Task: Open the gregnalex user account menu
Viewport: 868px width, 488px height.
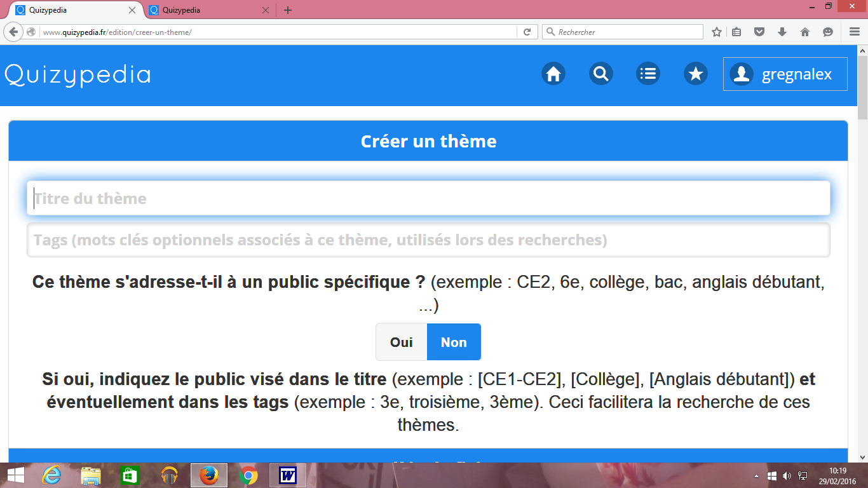Action: [x=785, y=74]
